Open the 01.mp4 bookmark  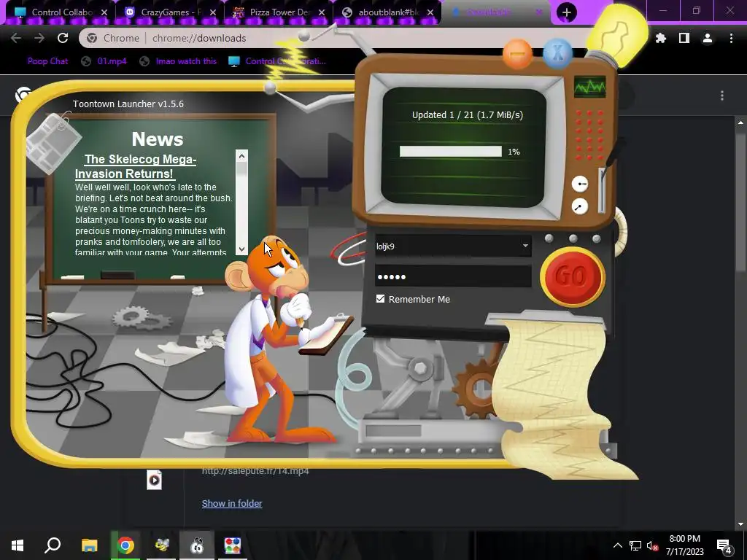104,61
